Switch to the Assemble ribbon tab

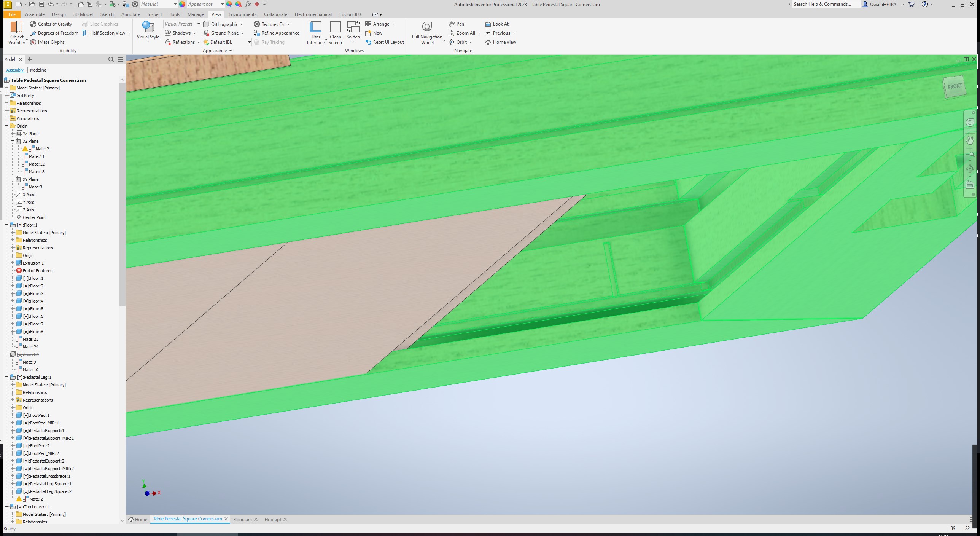pyautogui.click(x=35, y=14)
